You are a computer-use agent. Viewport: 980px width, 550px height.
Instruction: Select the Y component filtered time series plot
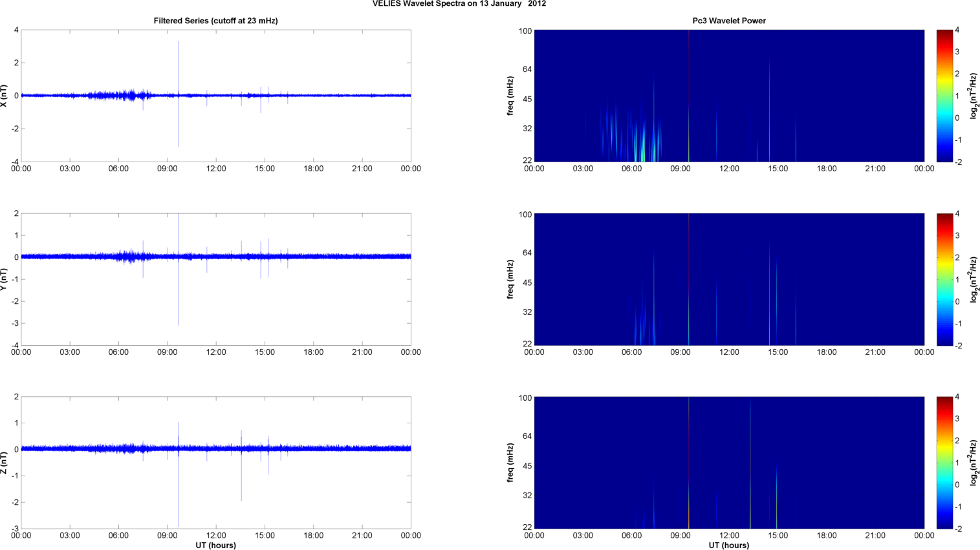click(x=216, y=279)
